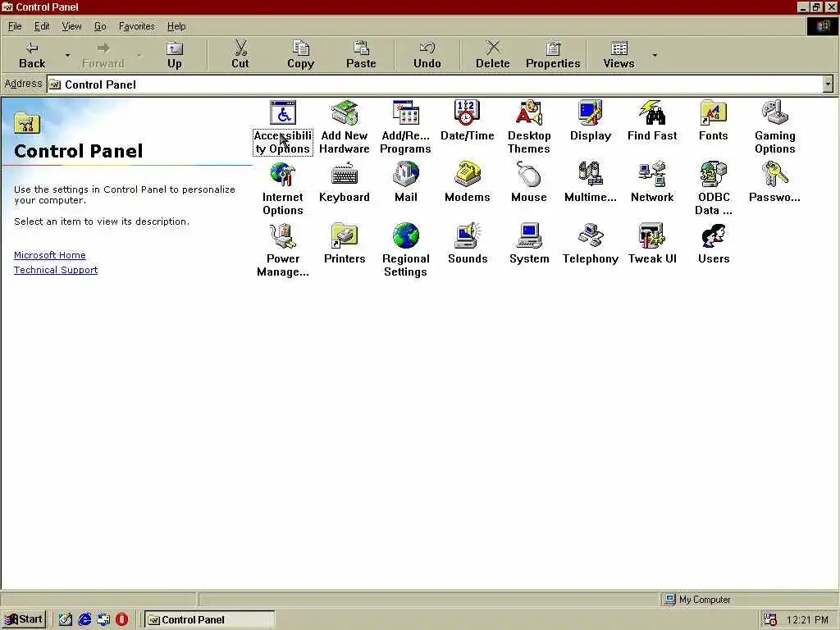Click the Start button

pyautogui.click(x=24, y=619)
